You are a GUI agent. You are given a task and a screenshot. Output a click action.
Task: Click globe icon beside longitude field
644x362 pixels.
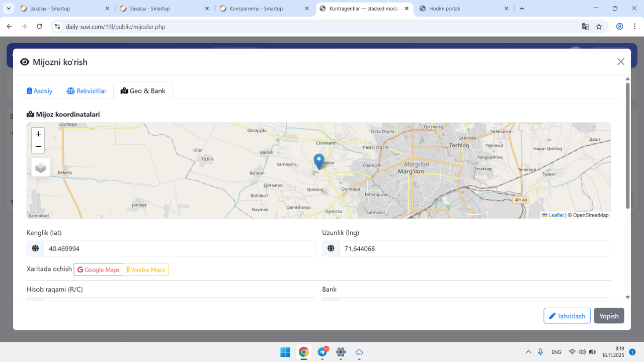331,248
